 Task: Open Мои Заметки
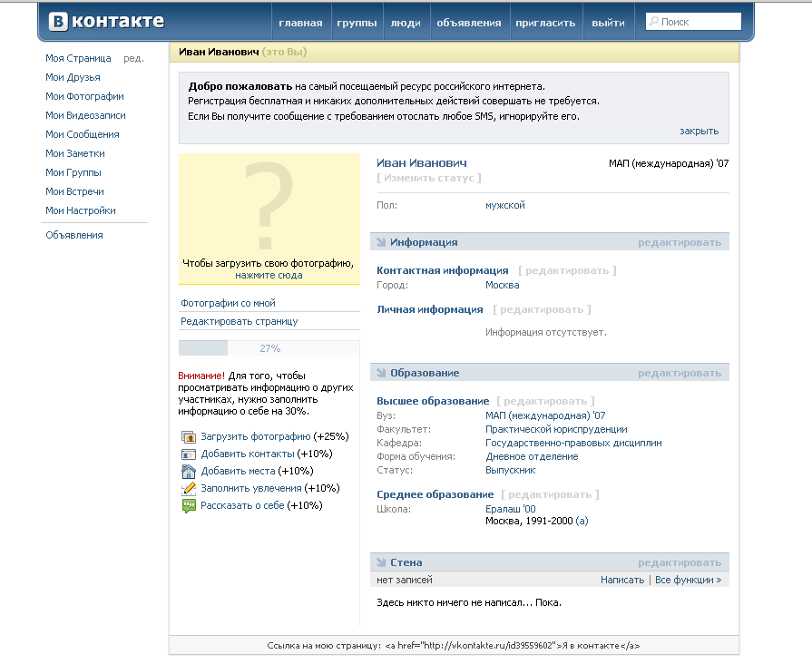coord(75,154)
